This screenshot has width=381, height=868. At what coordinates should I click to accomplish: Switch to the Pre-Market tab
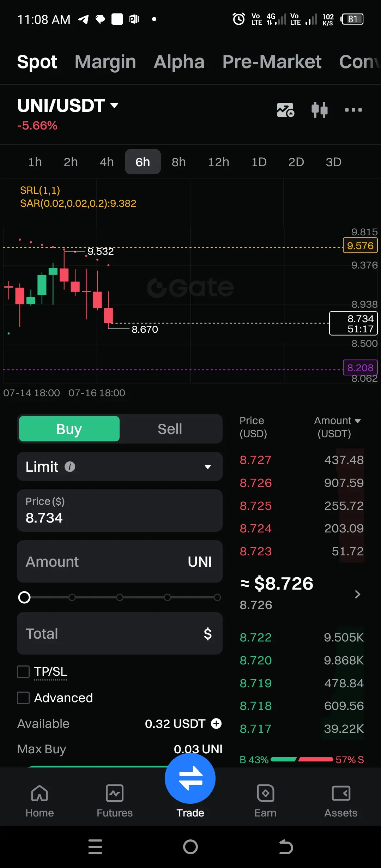click(272, 62)
